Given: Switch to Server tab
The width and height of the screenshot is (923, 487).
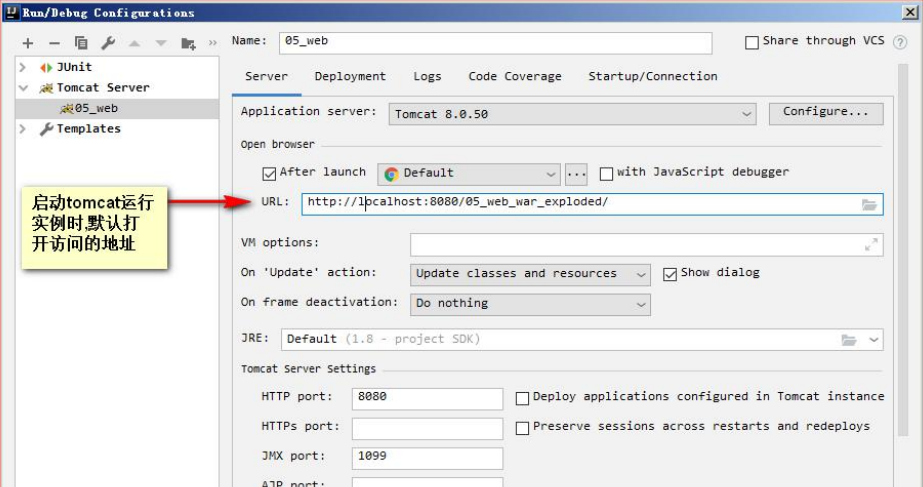Looking at the screenshot, I should tap(267, 77).
